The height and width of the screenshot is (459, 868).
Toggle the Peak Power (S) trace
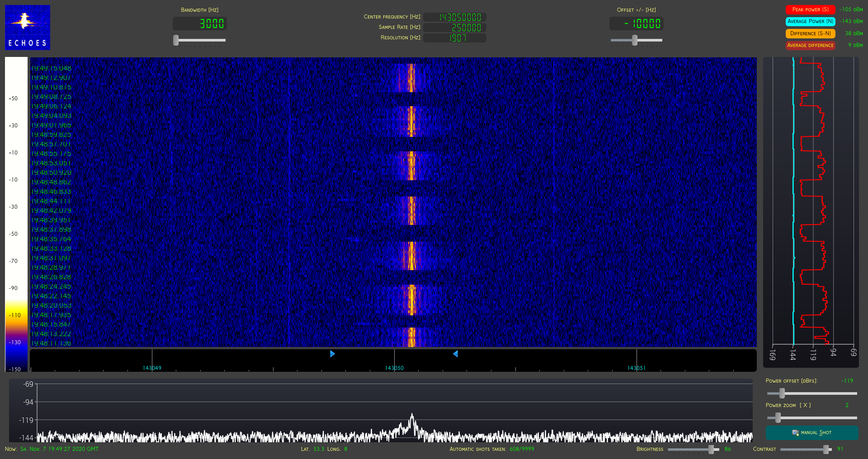point(810,9)
